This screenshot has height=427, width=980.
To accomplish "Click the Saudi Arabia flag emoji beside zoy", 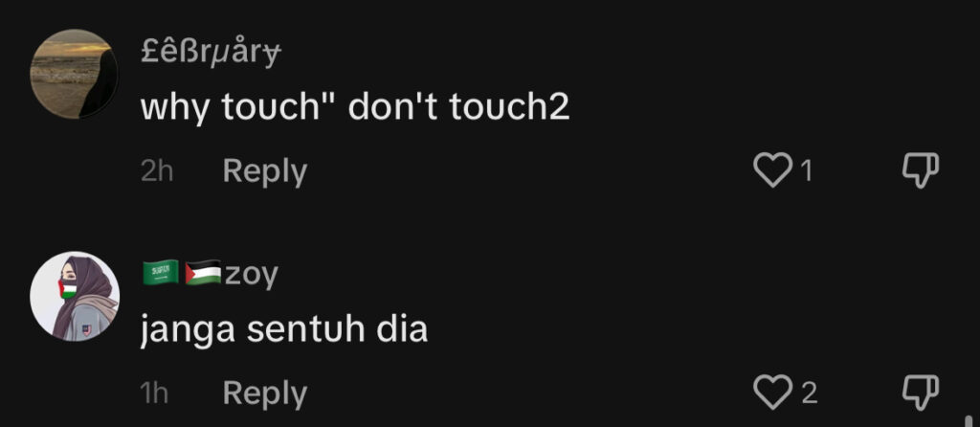I will (161, 273).
